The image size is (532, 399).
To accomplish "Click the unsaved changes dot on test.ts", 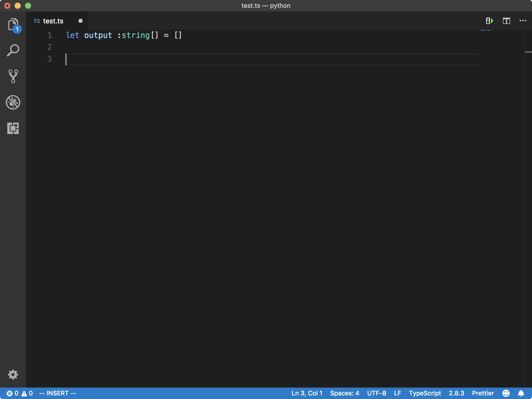I will [x=81, y=21].
